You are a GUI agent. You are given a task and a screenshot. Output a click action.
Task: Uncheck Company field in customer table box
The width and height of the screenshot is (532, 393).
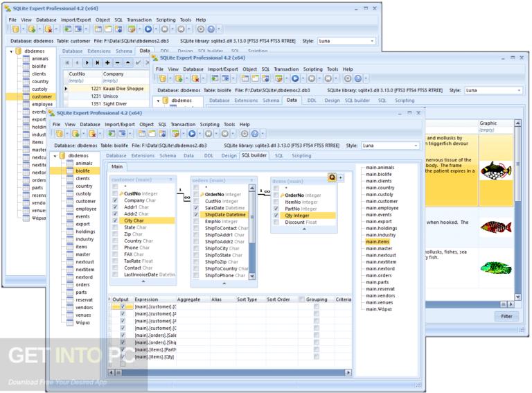[x=115, y=200]
